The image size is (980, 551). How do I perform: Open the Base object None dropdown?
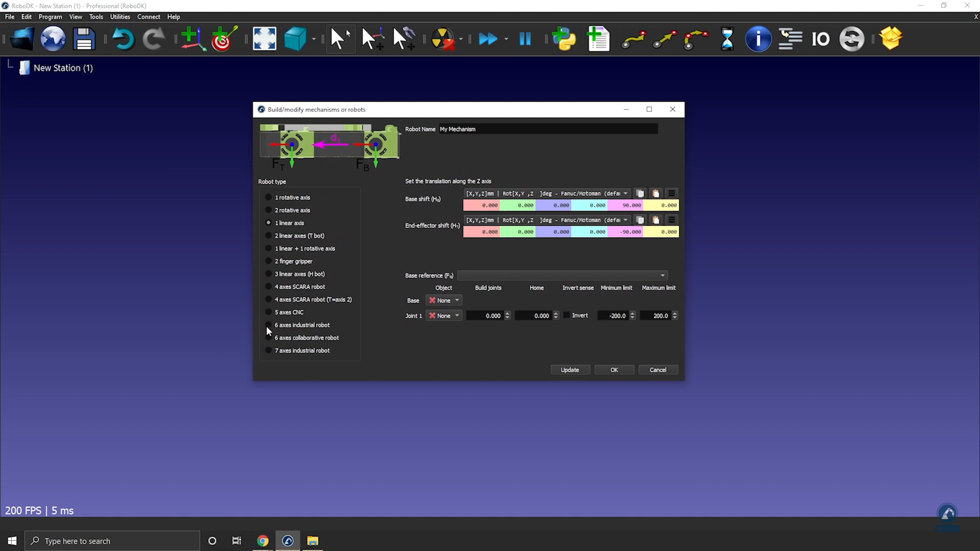(x=444, y=300)
